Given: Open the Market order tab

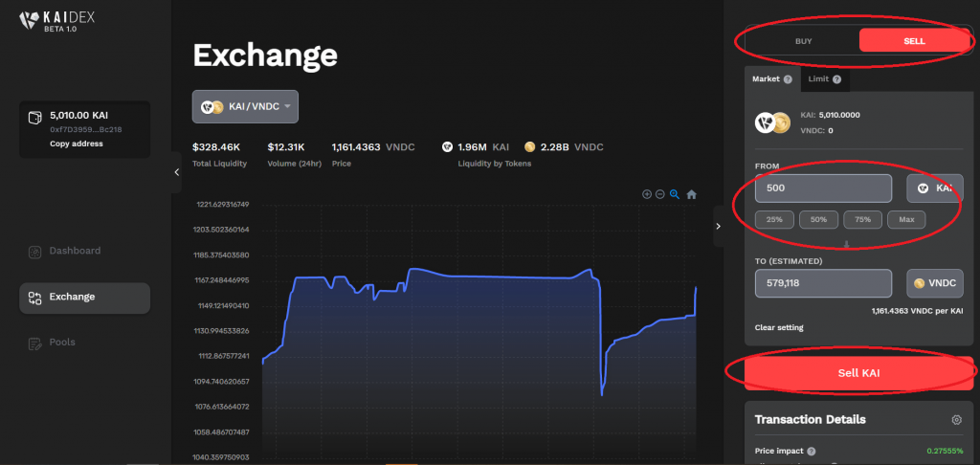Looking at the screenshot, I should point(771,79).
